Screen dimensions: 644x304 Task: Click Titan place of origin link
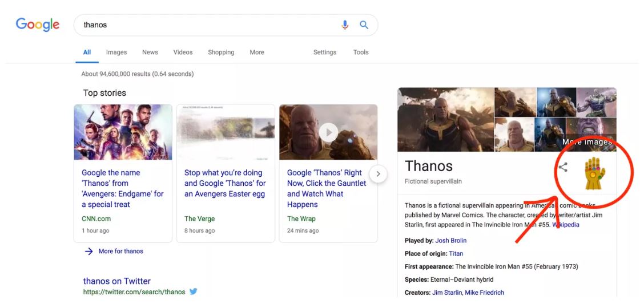point(456,254)
